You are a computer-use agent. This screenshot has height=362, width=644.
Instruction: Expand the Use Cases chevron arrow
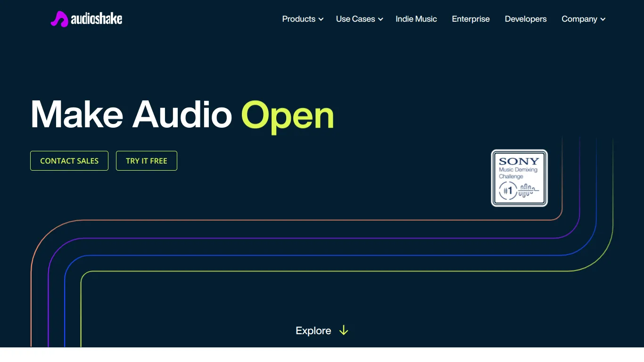[x=380, y=19]
